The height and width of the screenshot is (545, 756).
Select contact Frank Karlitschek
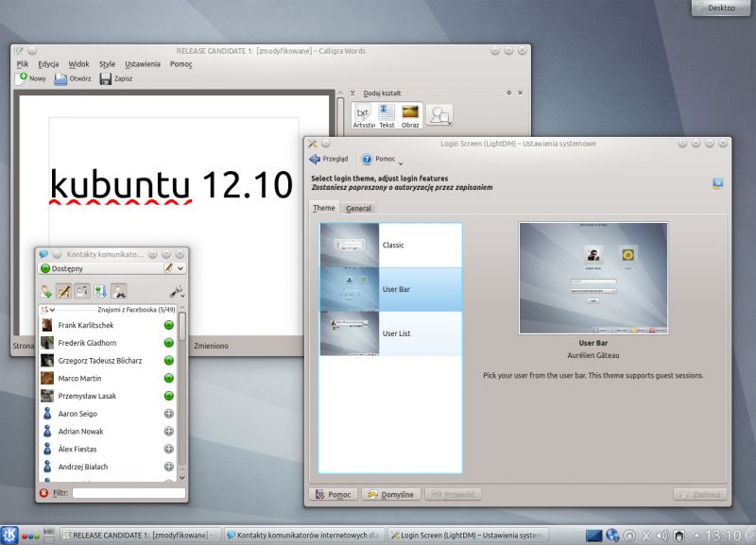[107, 325]
